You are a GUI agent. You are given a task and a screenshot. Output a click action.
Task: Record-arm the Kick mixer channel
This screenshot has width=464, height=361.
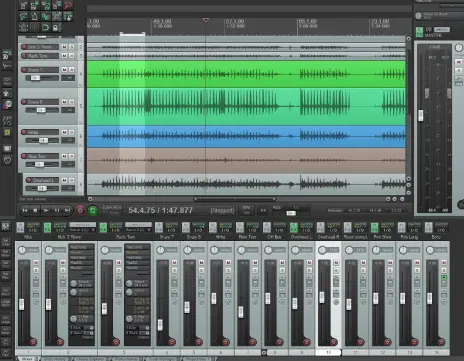coord(33,342)
